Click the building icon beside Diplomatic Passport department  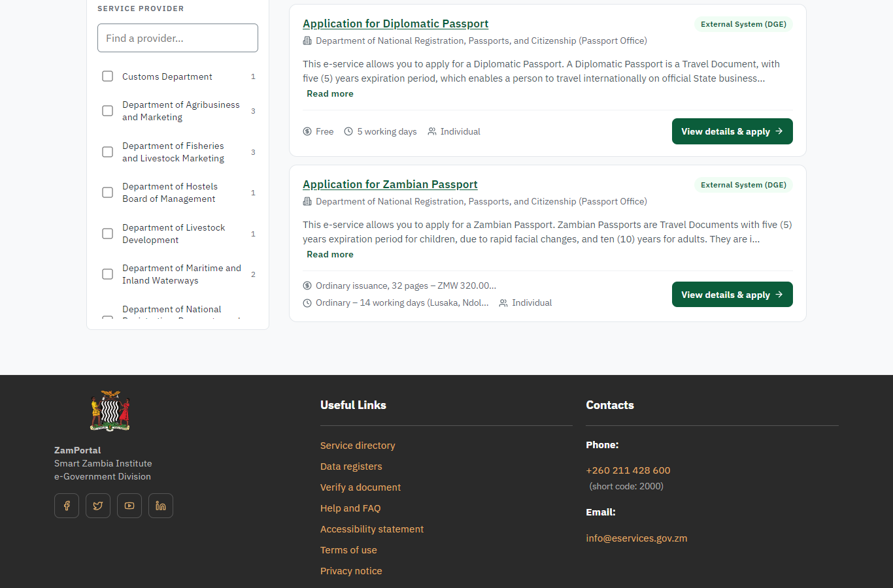tap(307, 41)
